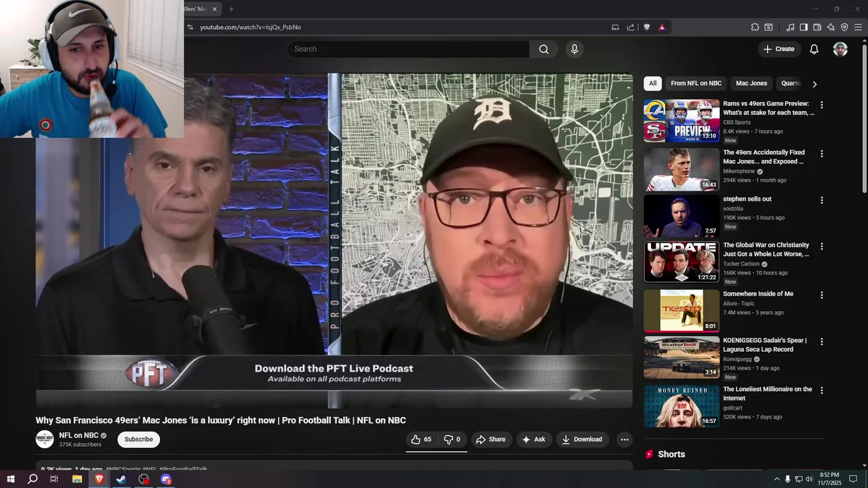Select the From NFL on NBC chip
The image size is (868, 488).
point(696,83)
